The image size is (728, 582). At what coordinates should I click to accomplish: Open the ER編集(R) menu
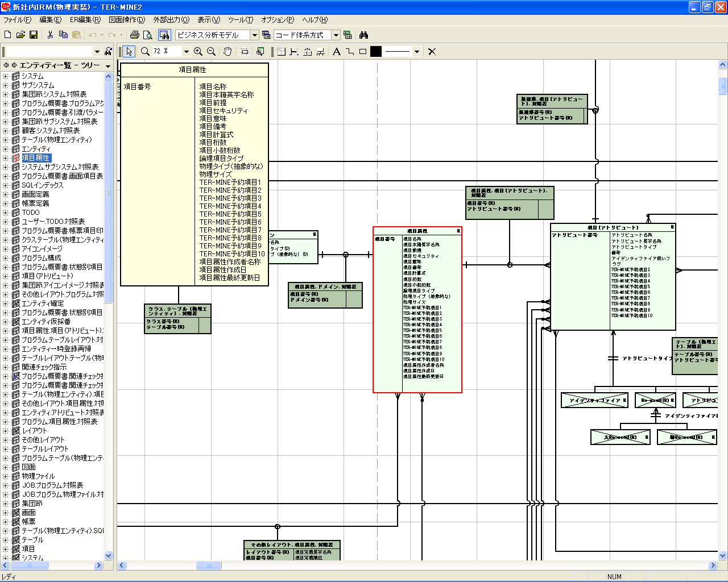(85, 20)
